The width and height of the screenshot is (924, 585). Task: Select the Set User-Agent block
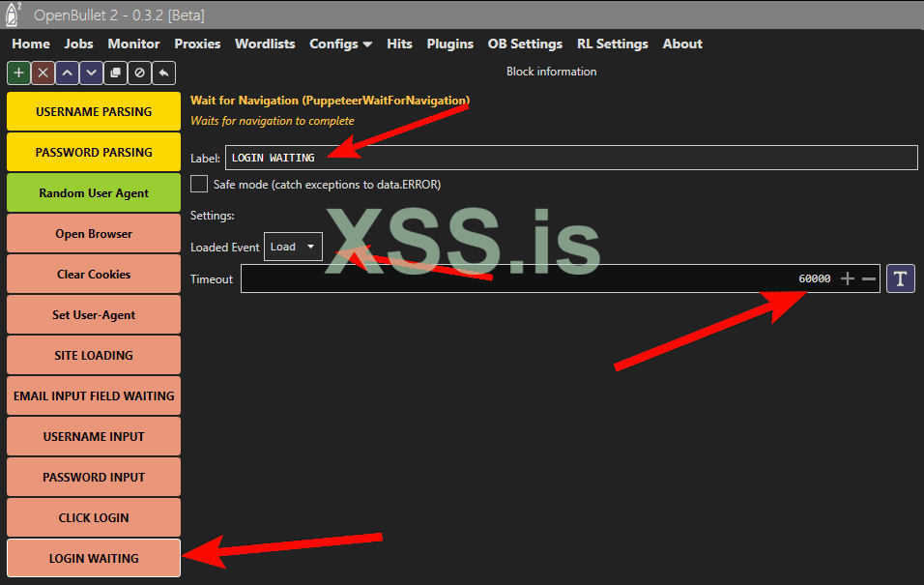coord(94,315)
